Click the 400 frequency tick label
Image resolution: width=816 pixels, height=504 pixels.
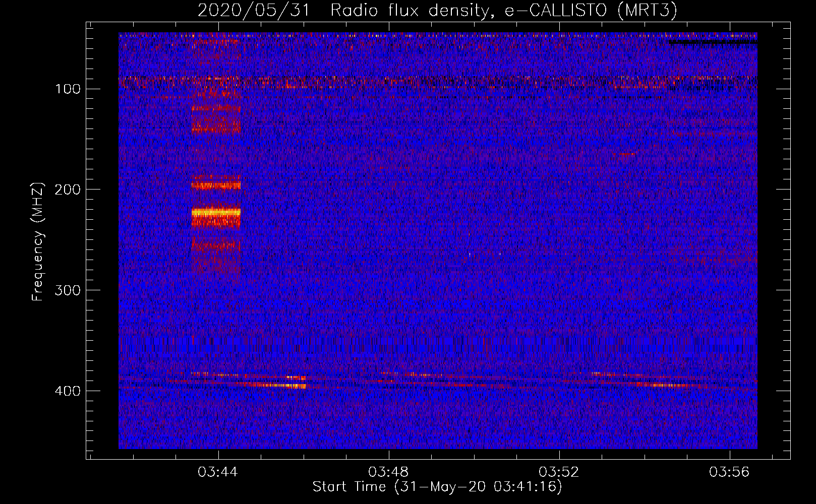point(68,392)
